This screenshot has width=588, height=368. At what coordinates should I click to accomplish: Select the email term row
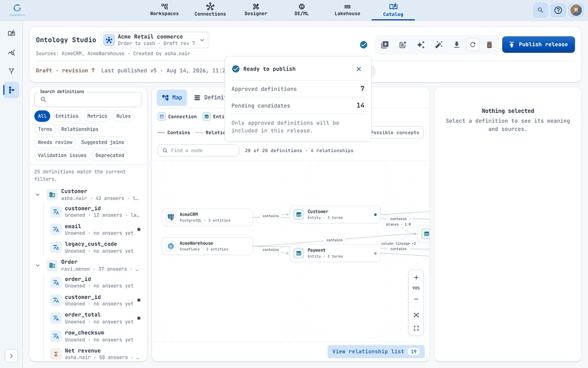point(96,229)
